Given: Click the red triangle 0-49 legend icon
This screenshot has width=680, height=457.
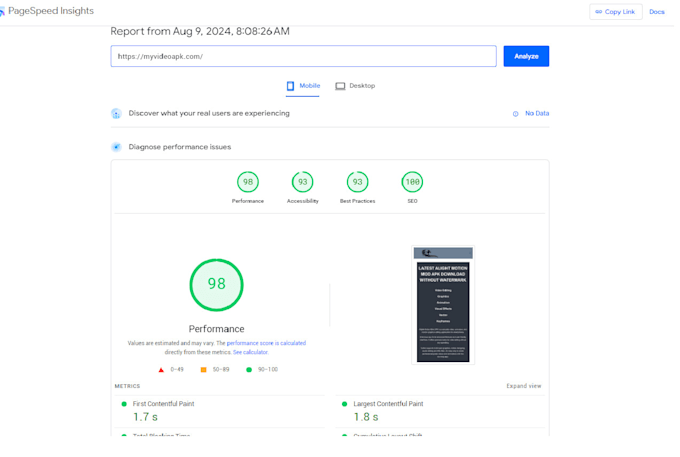Looking at the screenshot, I should (x=161, y=370).
